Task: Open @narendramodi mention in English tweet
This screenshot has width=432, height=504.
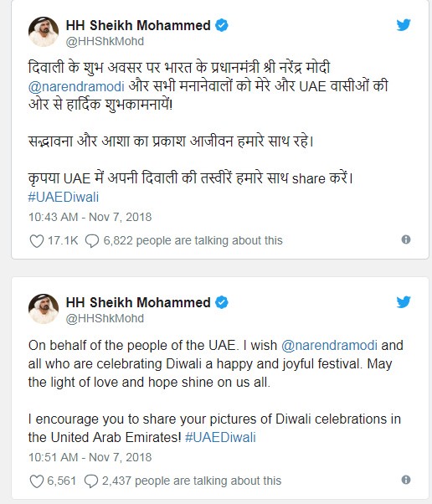Action: [x=329, y=346]
